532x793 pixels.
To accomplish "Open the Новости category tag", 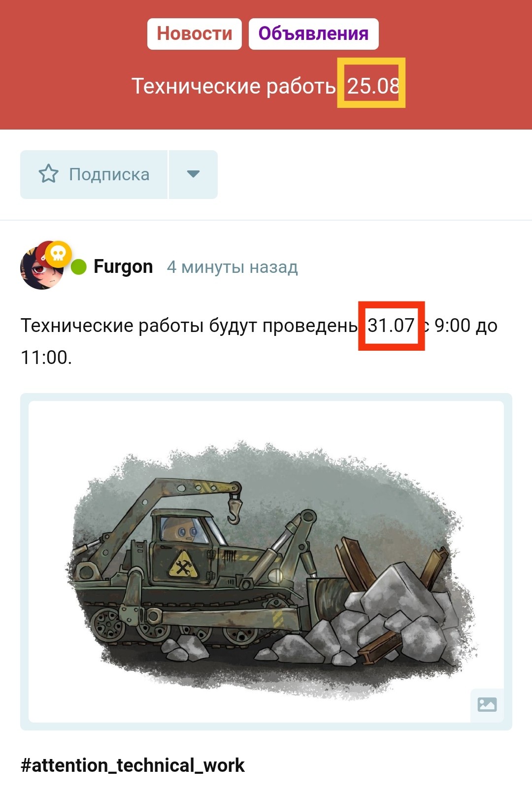I will click(x=194, y=34).
